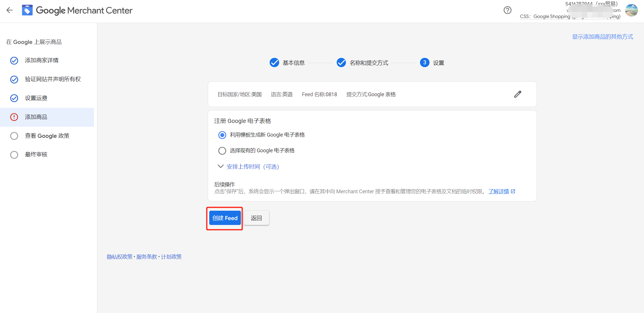Click the 名称和提交方式 step checkmark
This screenshot has width=644, height=313.
341,62
